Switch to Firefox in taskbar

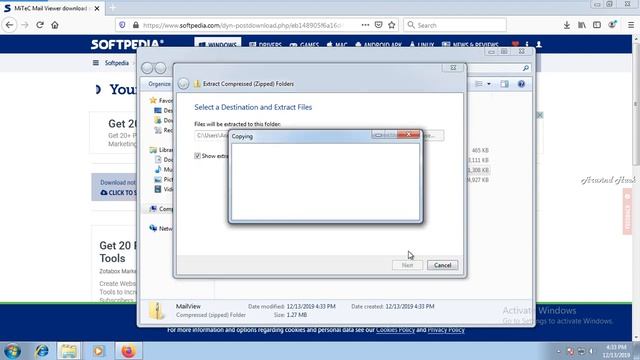point(128,351)
